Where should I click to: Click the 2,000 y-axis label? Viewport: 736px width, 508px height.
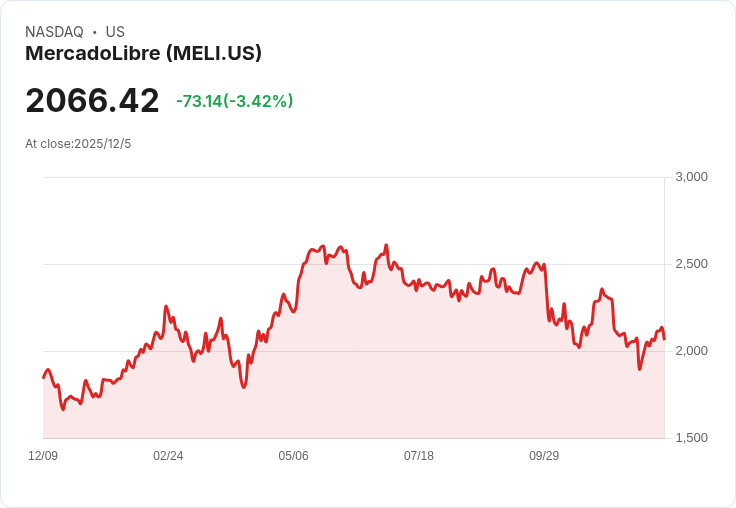pyautogui.click(x=691, y=351)
